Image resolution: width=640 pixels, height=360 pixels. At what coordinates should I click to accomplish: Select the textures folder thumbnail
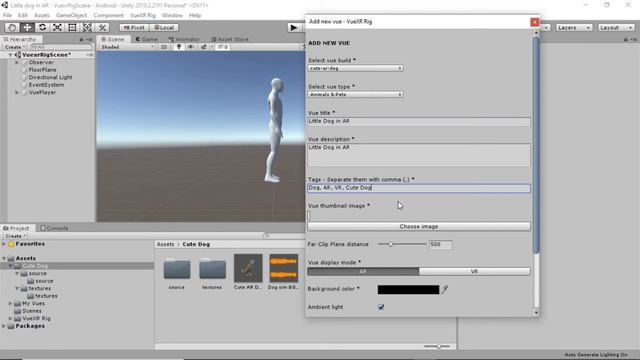(212, 269)
